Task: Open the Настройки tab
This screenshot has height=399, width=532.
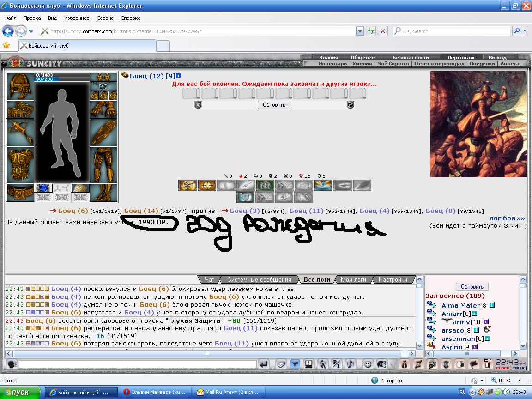Action: [x=393, y=279]
